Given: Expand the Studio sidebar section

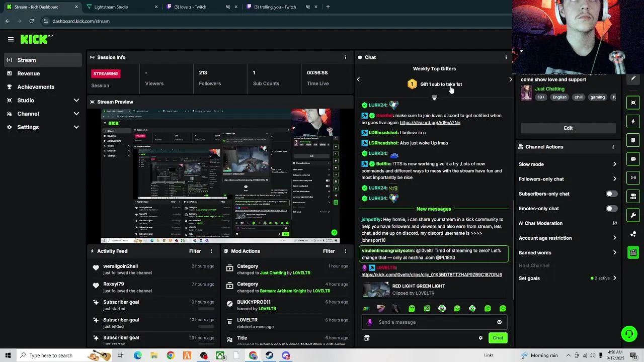Looking at the screenshot, I should (x=76, y=101).
